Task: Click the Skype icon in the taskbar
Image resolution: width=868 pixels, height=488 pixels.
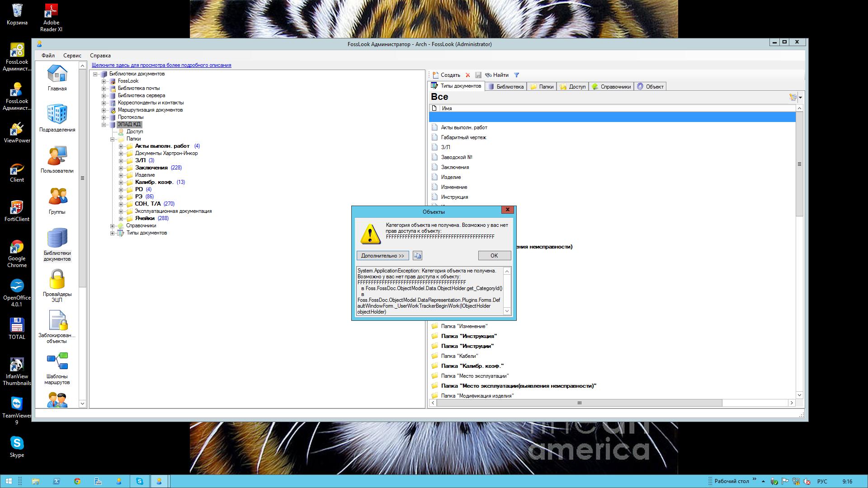Action: click(x=140, y=481)
